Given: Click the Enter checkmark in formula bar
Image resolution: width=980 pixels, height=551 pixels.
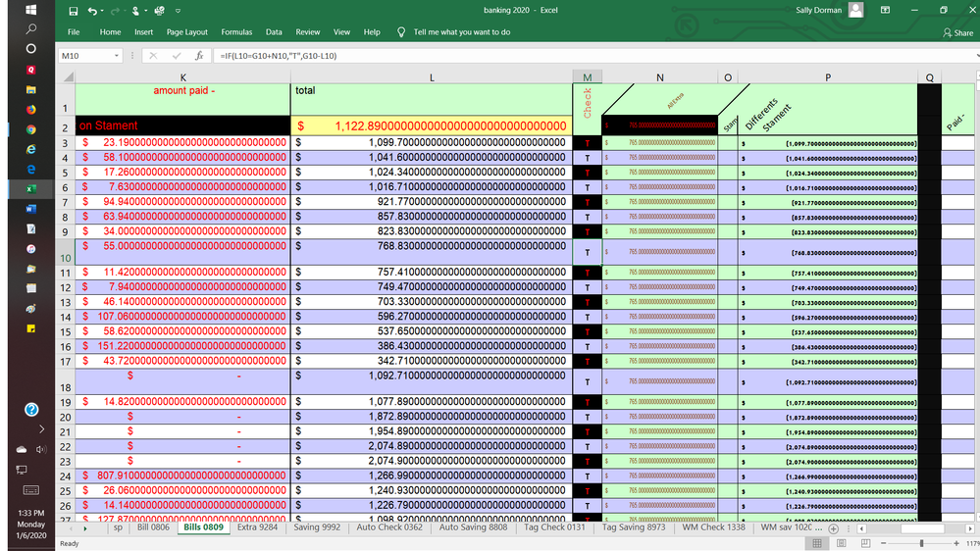Looking at the screenshot, I should tap(177, 56).
